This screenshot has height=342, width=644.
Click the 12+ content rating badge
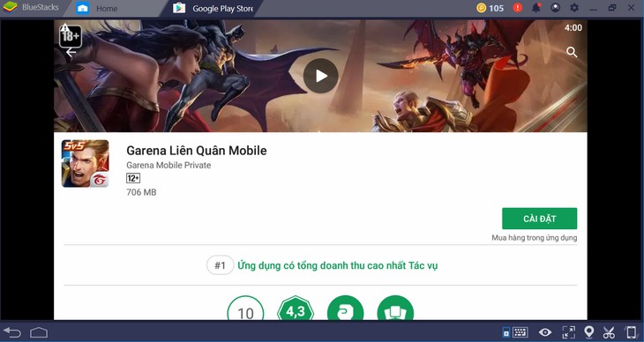[133, 178]
